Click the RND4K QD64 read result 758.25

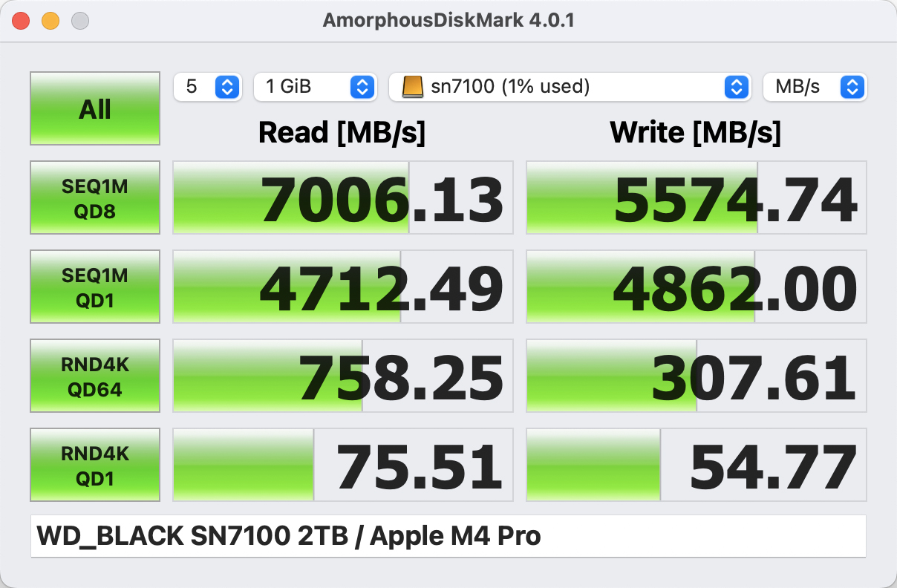(x=342, y=376)
